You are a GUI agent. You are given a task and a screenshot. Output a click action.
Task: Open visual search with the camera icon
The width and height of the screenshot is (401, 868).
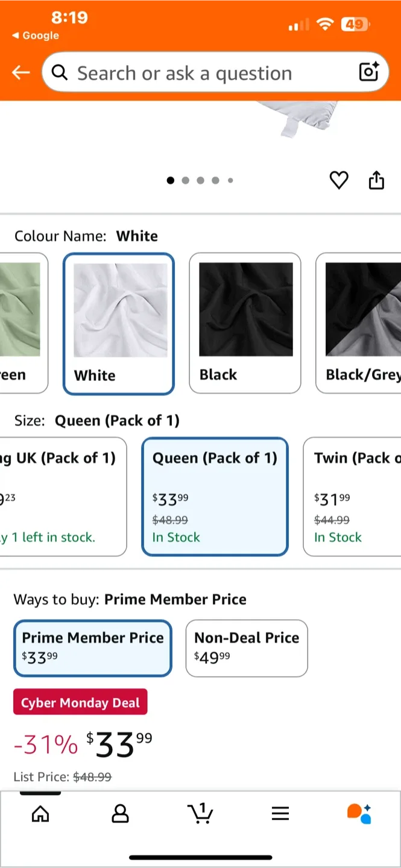(368, 72)
